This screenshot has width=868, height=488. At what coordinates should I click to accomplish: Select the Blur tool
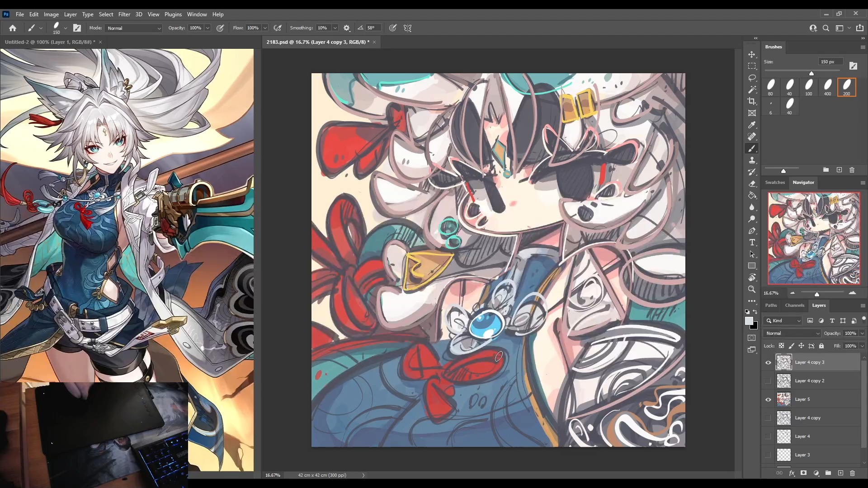752,207
